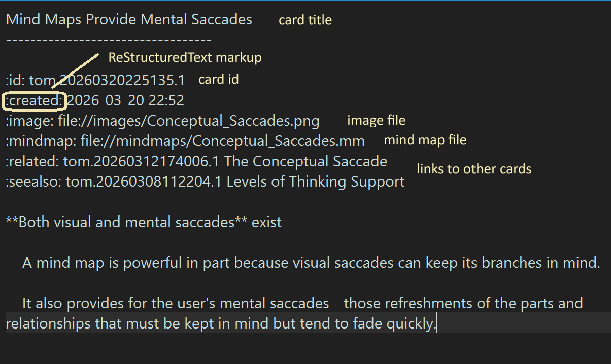Click the 'image file' annotation label
The image size is (611, 364).
pos(377,120)
